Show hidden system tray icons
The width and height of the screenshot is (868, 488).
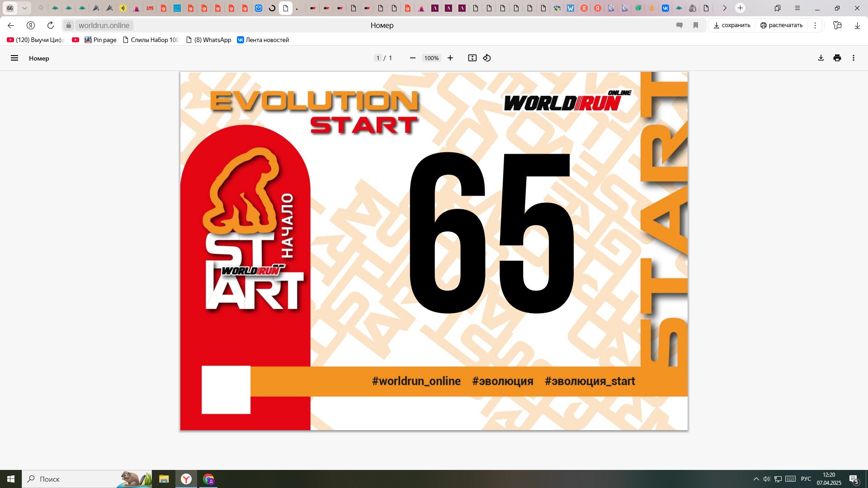point(756,479)
